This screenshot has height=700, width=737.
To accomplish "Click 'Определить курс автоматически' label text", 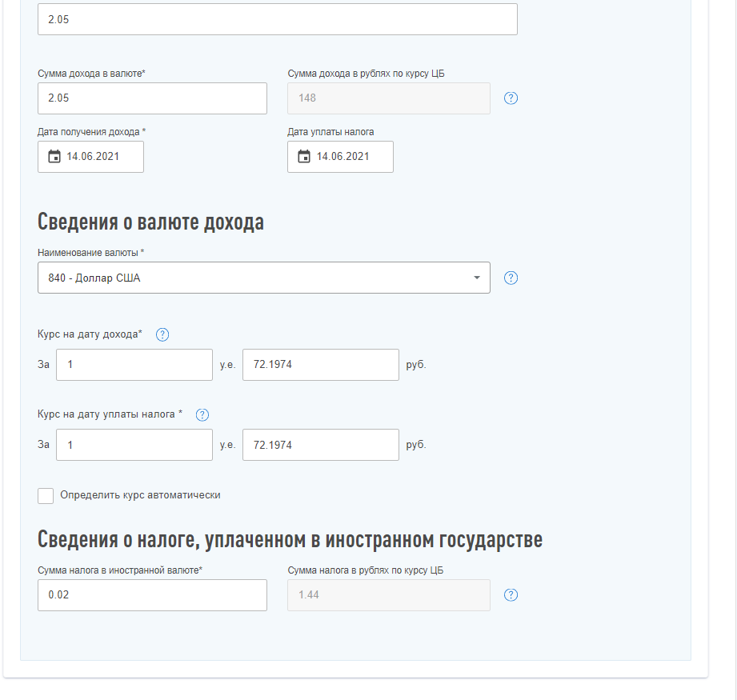I will click(140, 495).
